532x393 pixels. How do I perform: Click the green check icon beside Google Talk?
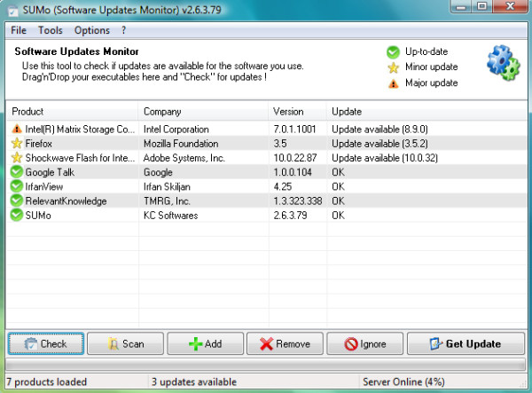tap(17, 172)
